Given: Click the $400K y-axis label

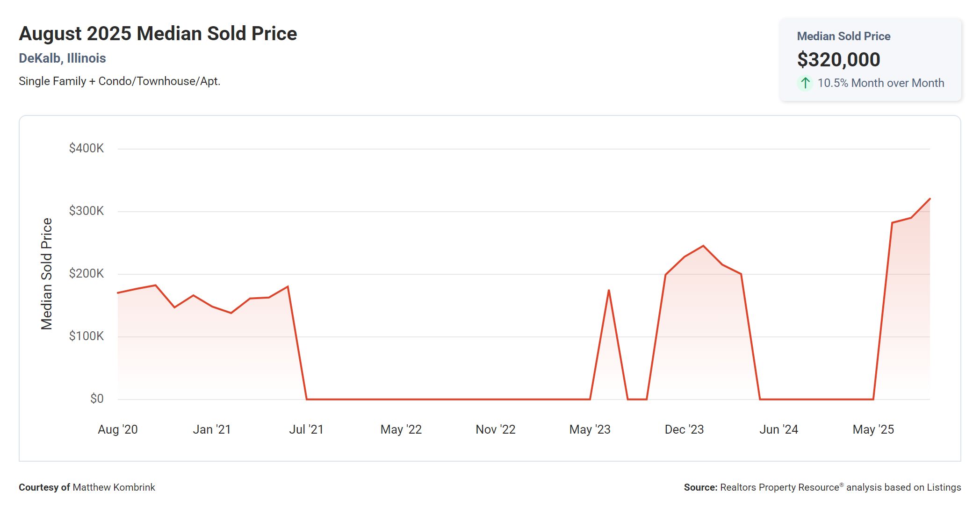Looking at the screenshot, I should pyautogui.click(x=86, y=149).
